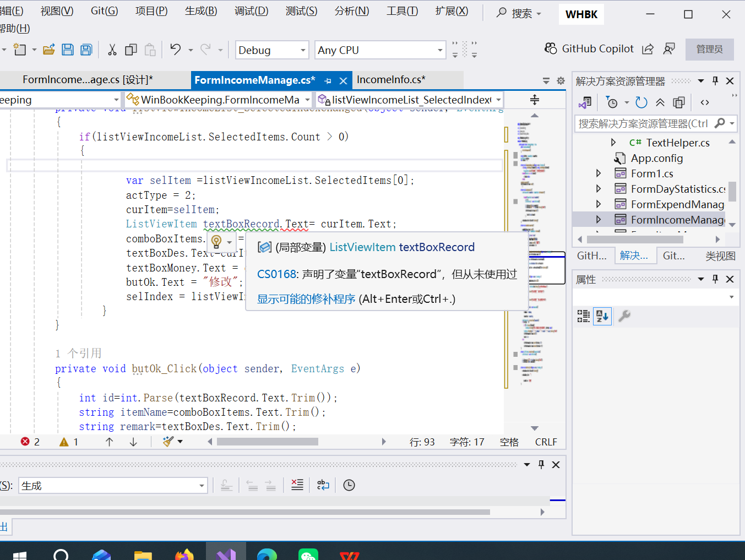This screenshot has width=745, height=560.
Task: Go to the next issue arrow
Action: [x=133, y=442]
